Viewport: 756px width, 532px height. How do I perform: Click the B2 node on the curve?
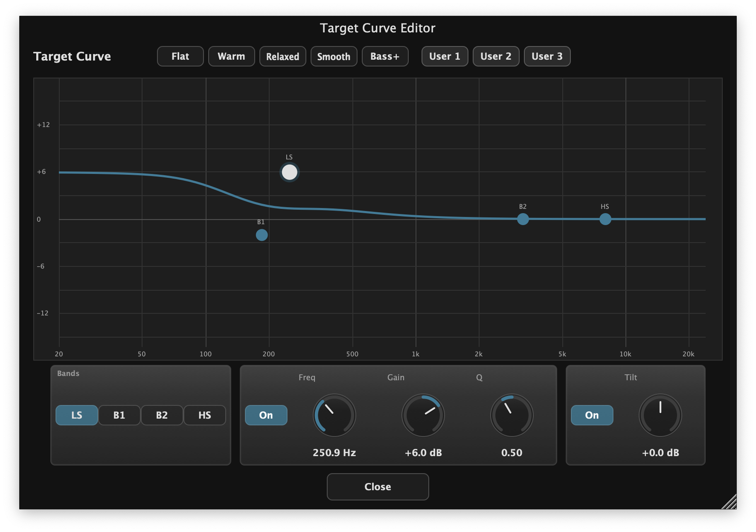pos(523,219)
